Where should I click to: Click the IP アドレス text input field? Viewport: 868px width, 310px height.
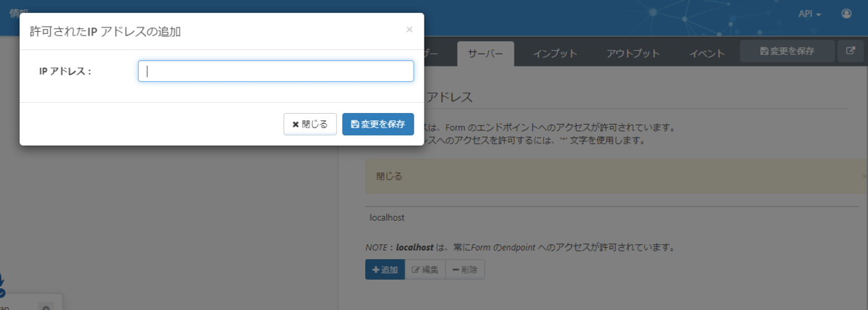276,71
